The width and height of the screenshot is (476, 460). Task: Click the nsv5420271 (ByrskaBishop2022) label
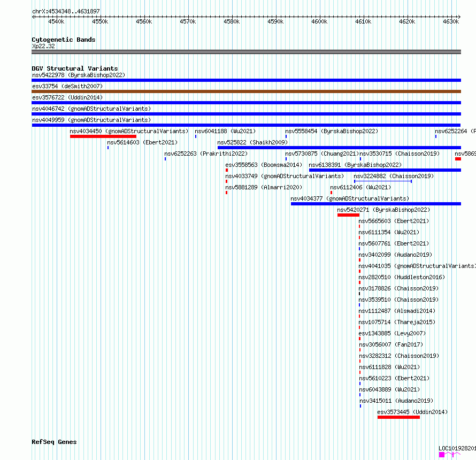pyautogui.click(x=383, y=210)
